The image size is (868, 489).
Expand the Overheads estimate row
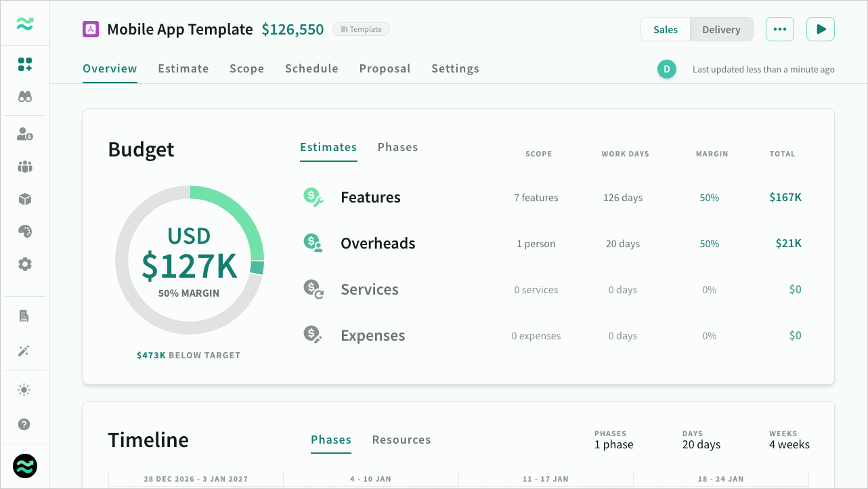click(x=378, y=244)
